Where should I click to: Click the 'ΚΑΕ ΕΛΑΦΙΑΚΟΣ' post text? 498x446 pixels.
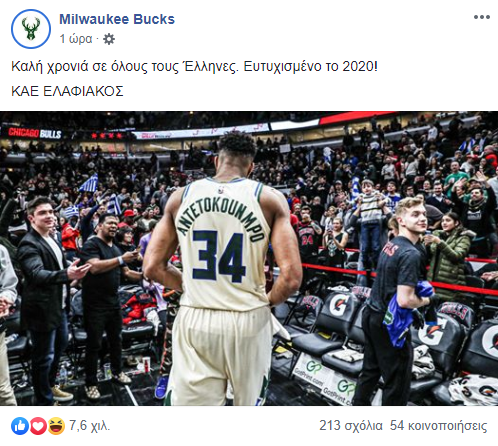coord(67,91)
